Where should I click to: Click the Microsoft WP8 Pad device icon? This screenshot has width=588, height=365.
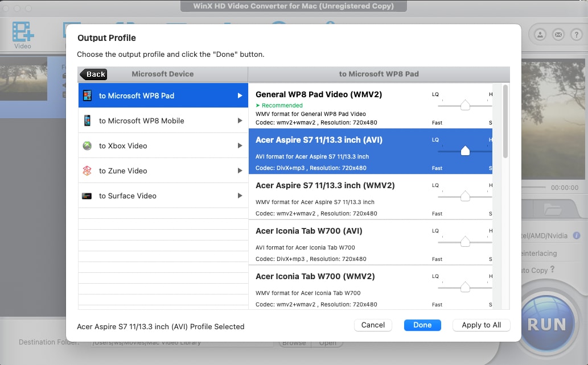(x=88, y=96)
